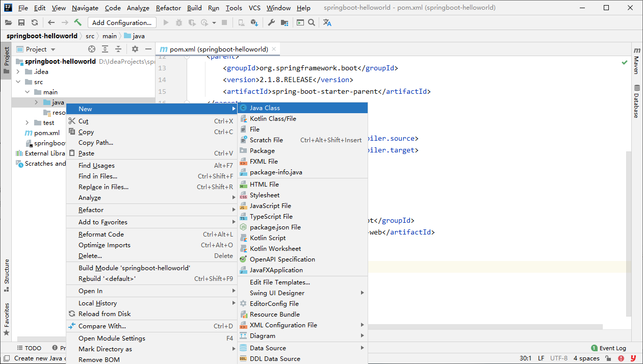Click the Add Configuration button
The width and height of the screenshot is (643, 364).
click(x=122, y=22)
